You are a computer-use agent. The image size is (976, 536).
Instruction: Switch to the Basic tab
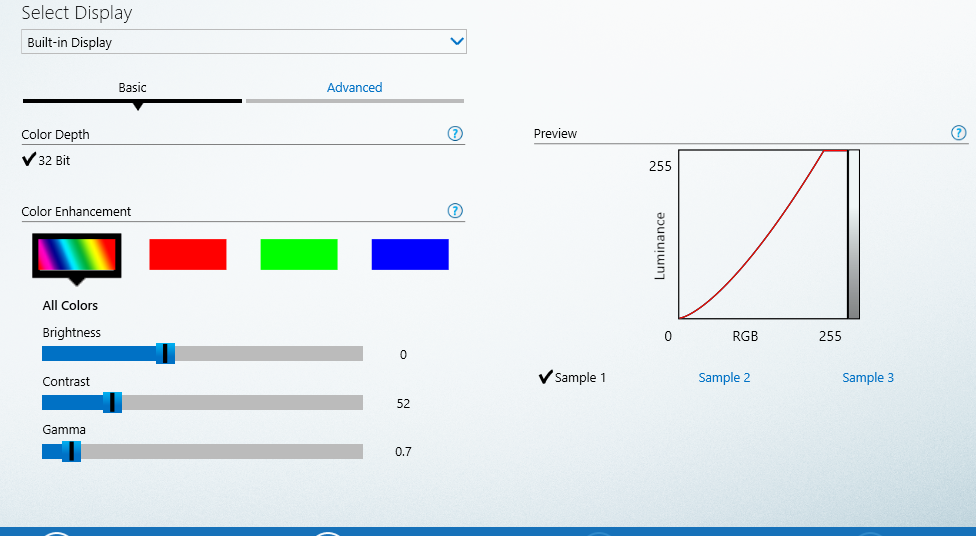tap(132, 88)
